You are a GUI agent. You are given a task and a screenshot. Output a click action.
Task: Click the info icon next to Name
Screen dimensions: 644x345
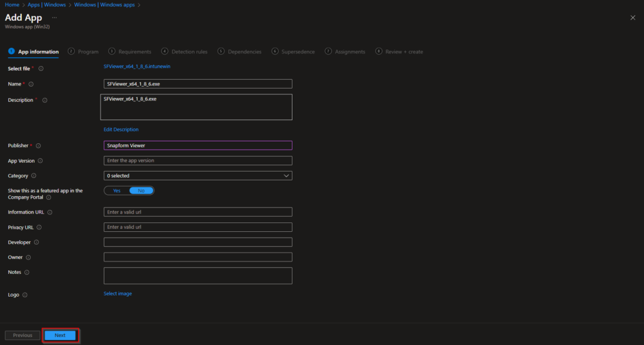pos(31,84)
